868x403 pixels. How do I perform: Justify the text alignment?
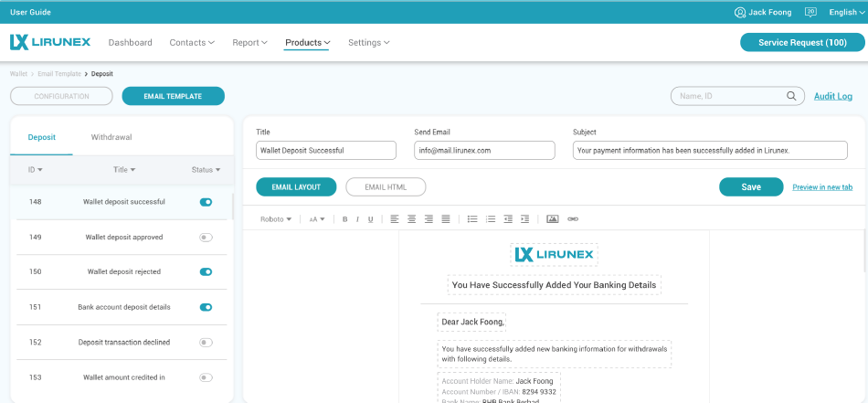pyautogui.click(x=446, y=219)
